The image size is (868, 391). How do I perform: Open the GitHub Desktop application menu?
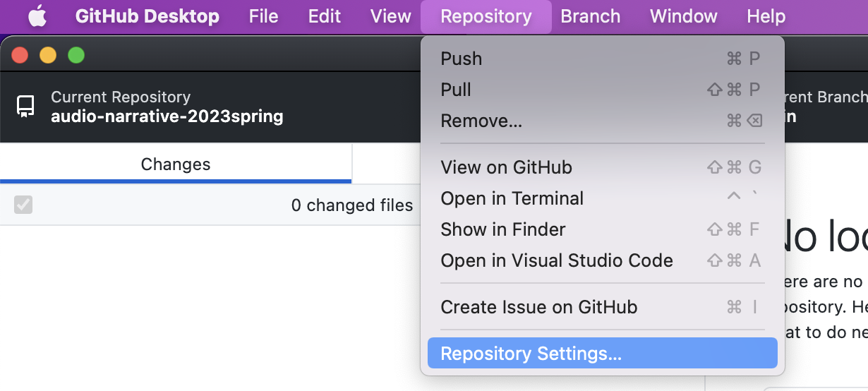pos(147,16)
